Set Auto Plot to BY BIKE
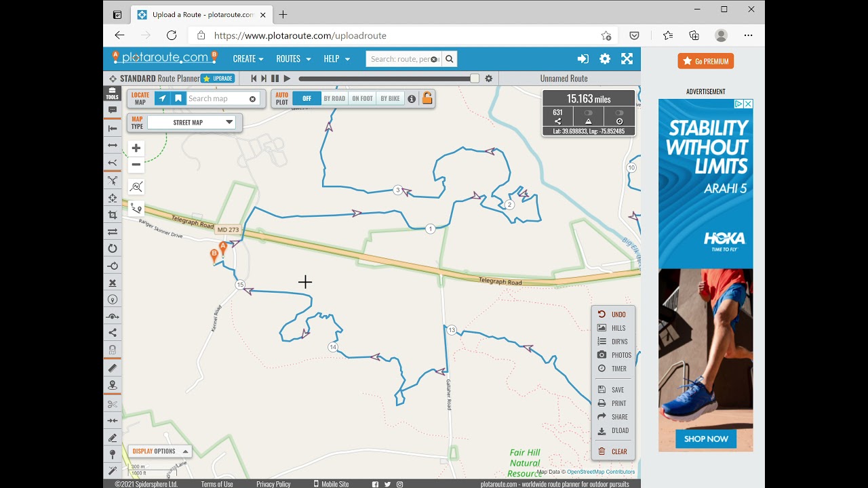 [390, 99]
